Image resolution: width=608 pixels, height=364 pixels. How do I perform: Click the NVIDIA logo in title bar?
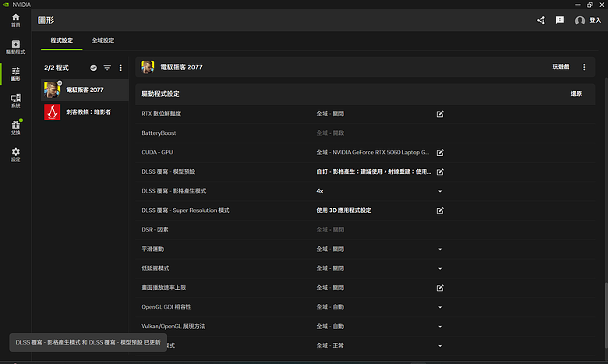coord(5,5)
